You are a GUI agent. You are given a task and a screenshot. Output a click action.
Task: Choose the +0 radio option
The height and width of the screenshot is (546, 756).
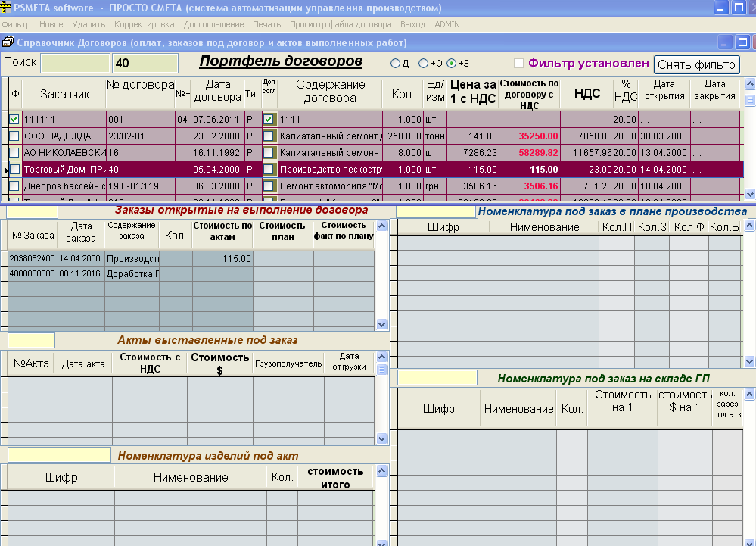[x=423, y=64]
